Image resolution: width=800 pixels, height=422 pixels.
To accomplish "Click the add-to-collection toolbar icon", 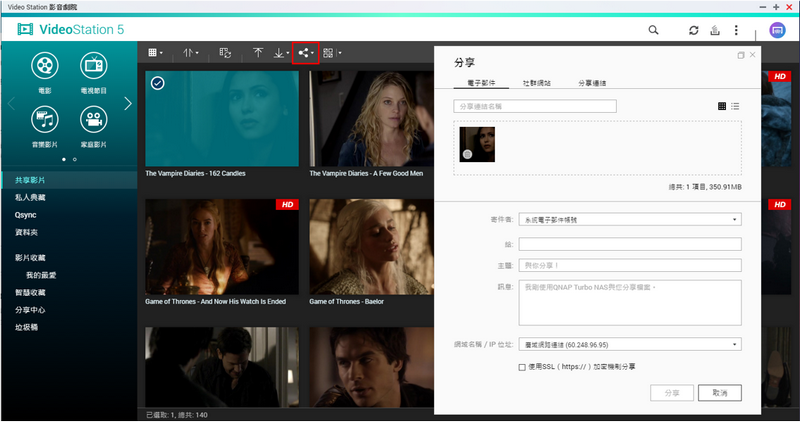I will [225, 53].
